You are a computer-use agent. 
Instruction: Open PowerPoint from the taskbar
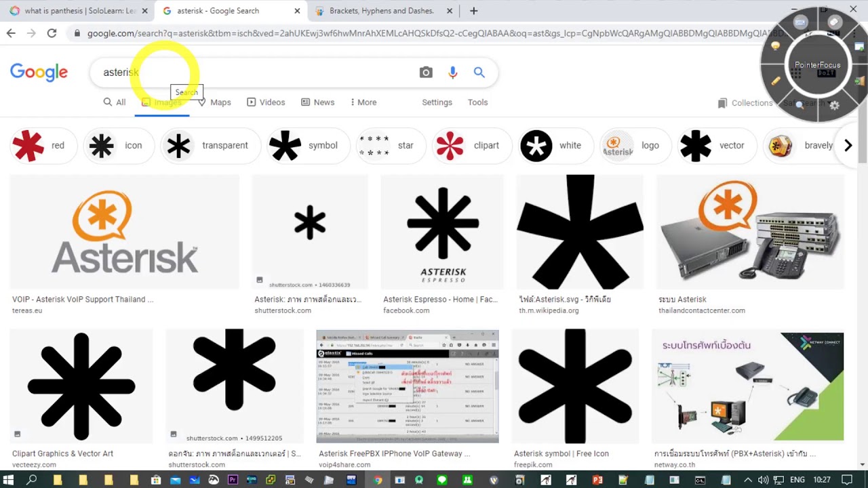597,480
